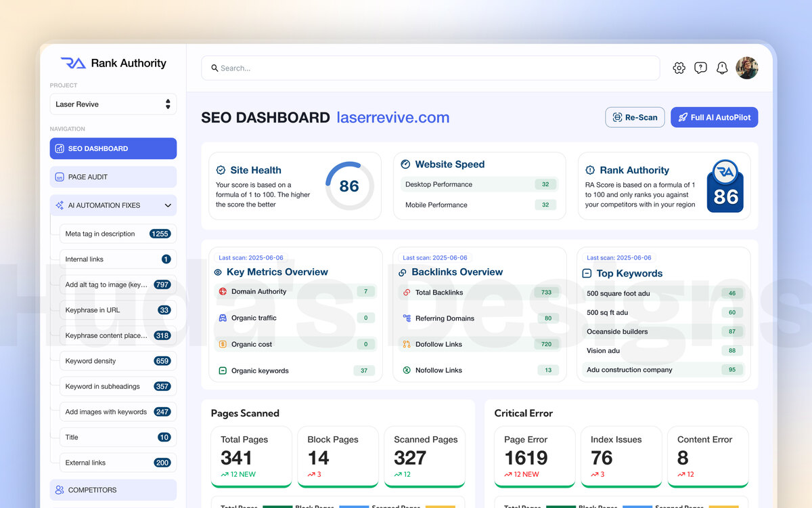Click the Rank Authority info icon
This screenshot has height=508, width=812.
point(590,170)
